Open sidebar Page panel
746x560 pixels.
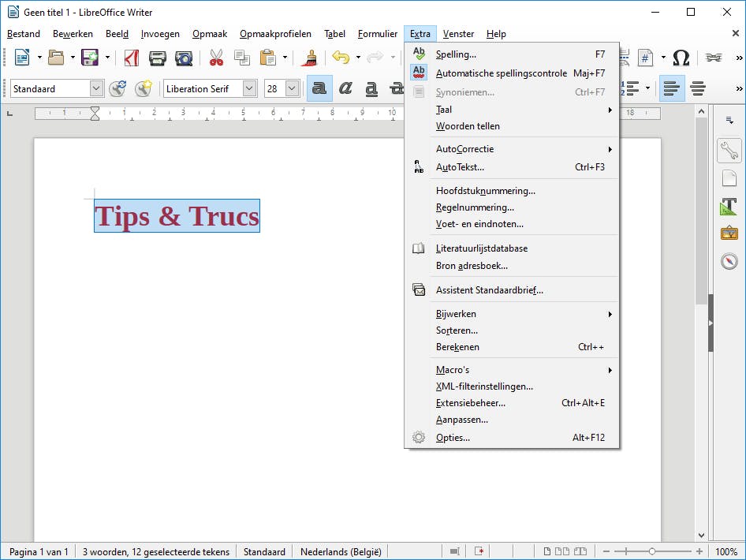(729, 178)
